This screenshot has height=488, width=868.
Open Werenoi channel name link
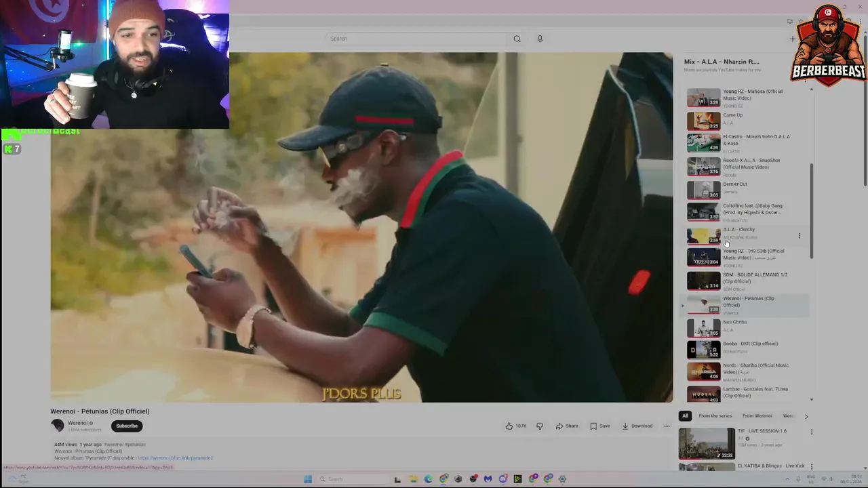(x=77, y=423)
